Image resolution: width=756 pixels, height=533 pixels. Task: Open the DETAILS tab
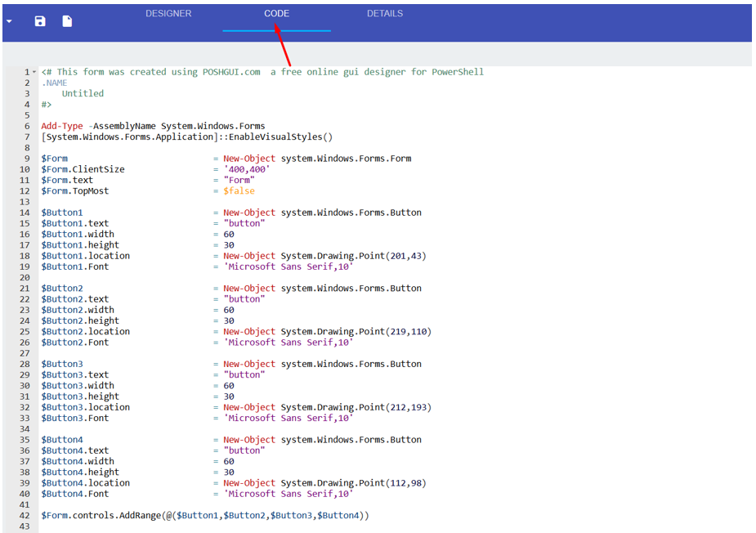(385, 13)
